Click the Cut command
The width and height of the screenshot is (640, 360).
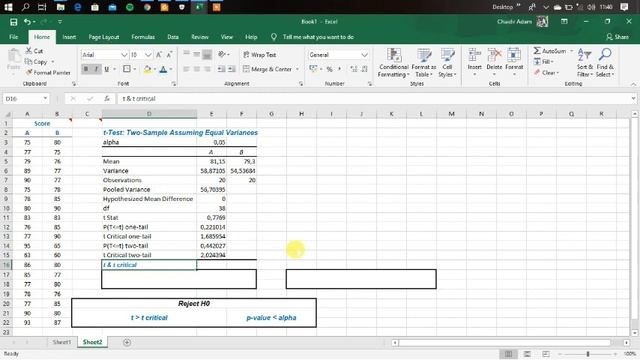point(34,51)
